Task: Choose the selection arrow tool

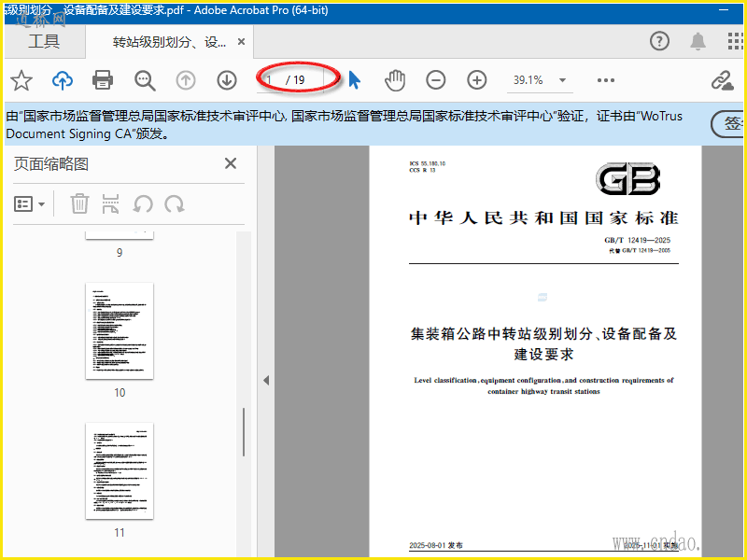Action: pos(354,80)
